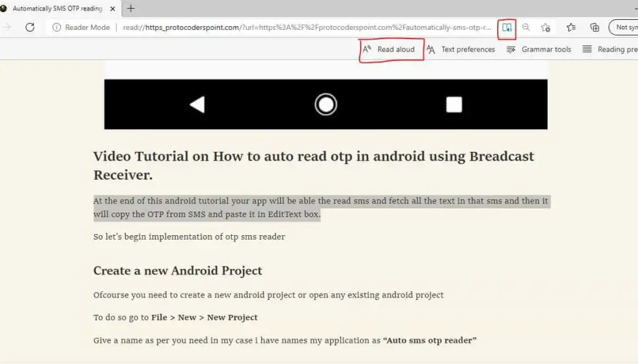
Task: Click the Video Tutorial heading
Action: click(x=314, y=166)
